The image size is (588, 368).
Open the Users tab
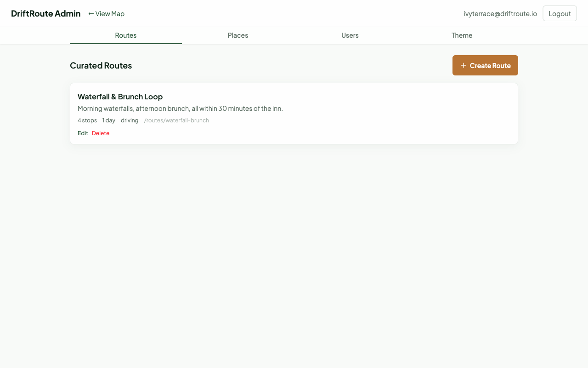pyautogui.click(x=350, y=35)
